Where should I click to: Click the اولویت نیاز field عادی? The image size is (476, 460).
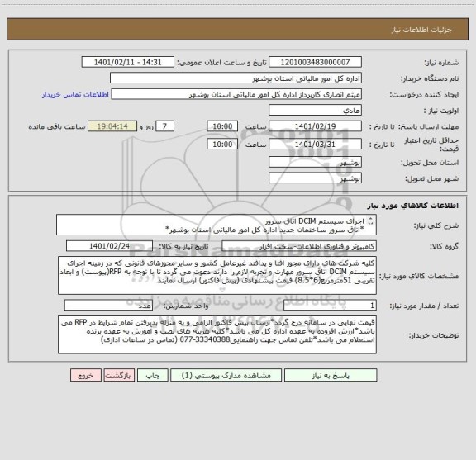[315, 111]
